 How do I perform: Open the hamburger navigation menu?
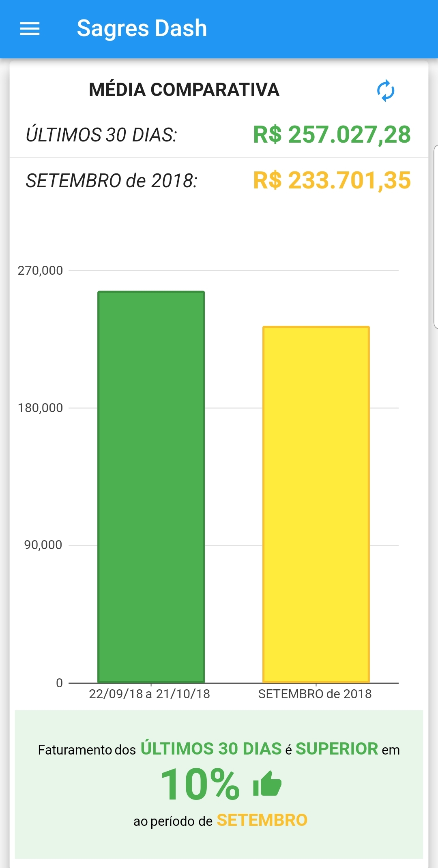(30, 28)
